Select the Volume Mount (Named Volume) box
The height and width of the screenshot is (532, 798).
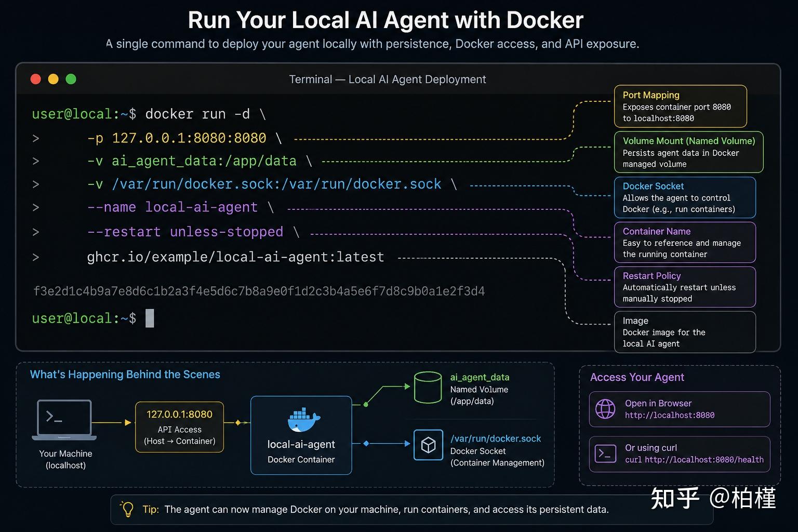pyautogui.click(x=688, y=152)
